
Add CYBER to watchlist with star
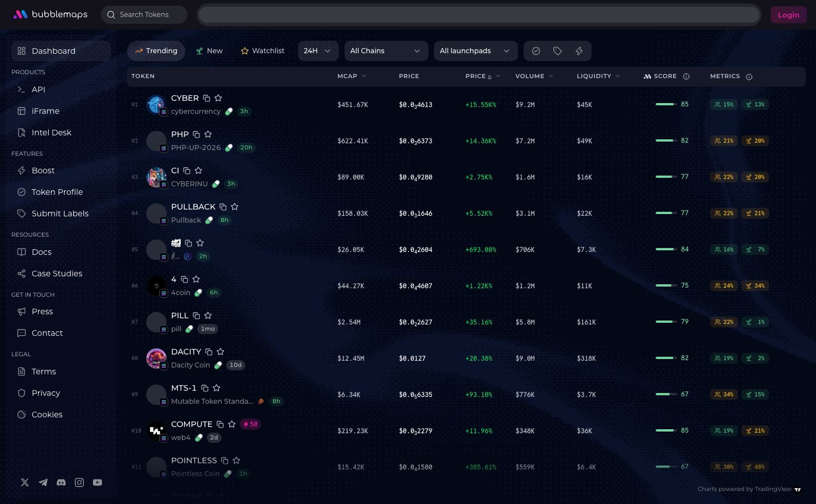[x=218, y=98]
